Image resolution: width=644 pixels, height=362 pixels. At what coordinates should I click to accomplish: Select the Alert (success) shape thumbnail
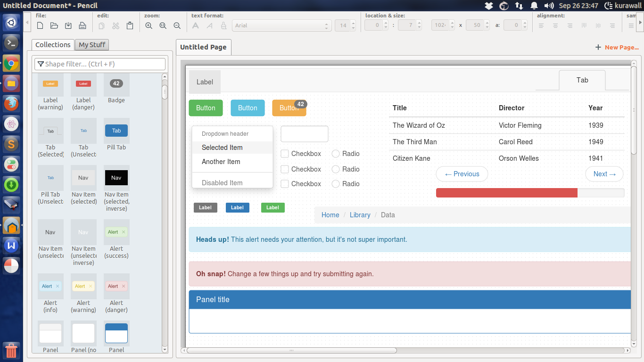116,239
